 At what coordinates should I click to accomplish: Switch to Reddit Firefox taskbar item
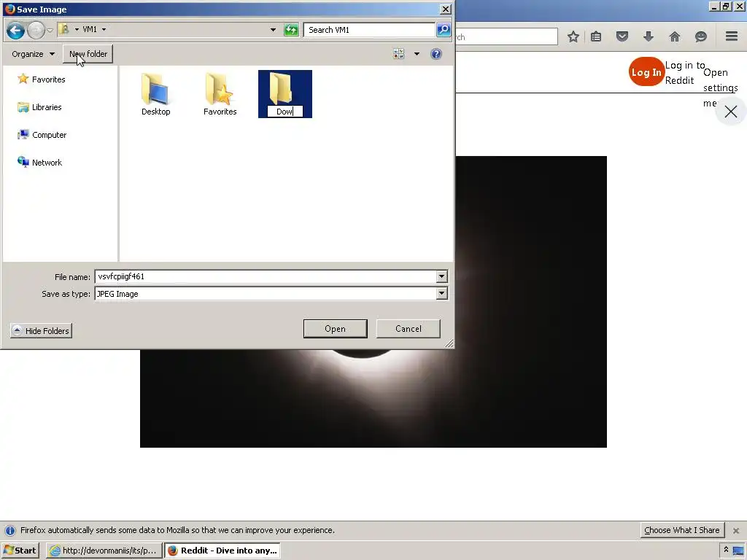pos(222,551)
